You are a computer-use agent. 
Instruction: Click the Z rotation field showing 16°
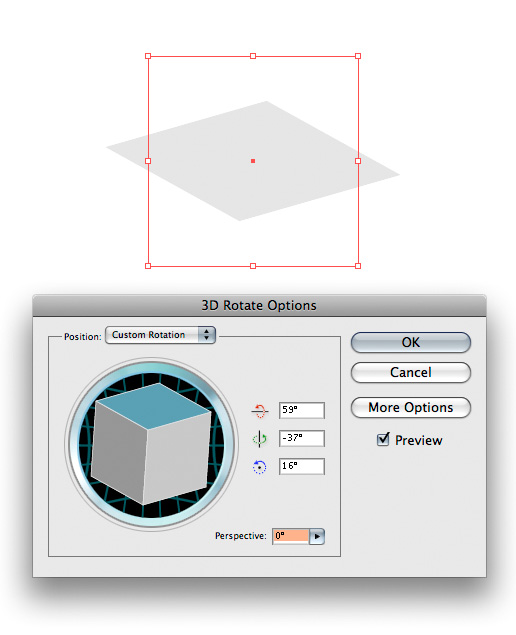(x=302, y=466)
